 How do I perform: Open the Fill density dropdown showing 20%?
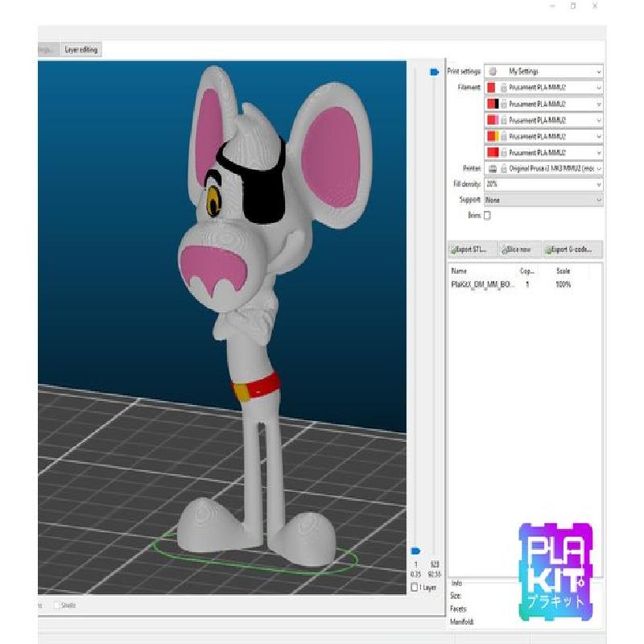click(543, 184)
